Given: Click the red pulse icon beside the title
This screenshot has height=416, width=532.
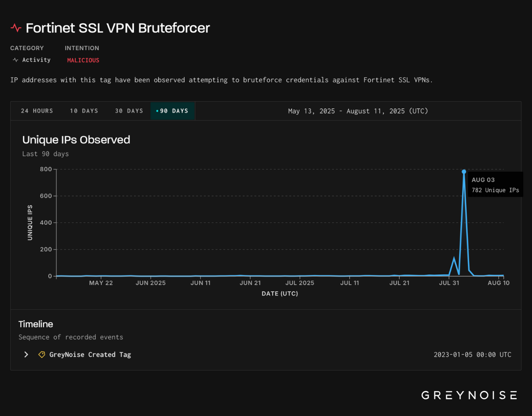Looking at the screenshot, I should [16, 28].
